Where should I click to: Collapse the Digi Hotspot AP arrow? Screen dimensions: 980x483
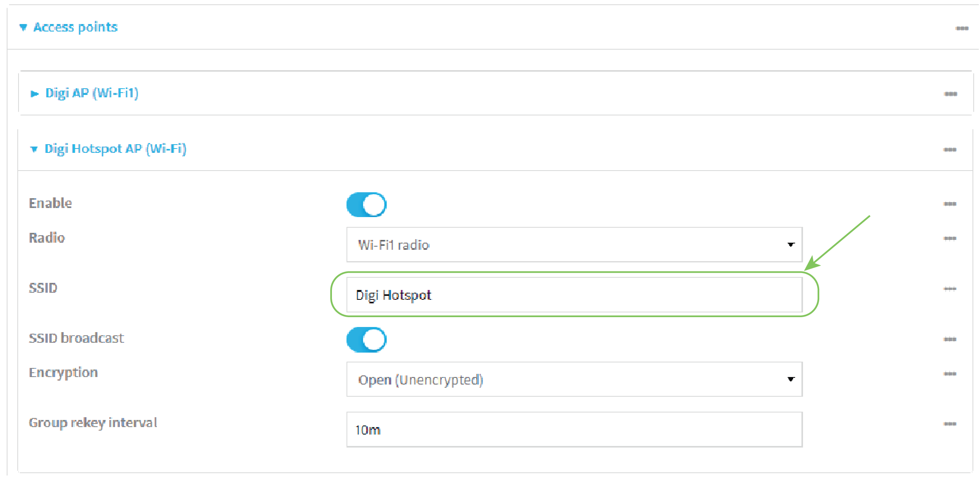34,149
